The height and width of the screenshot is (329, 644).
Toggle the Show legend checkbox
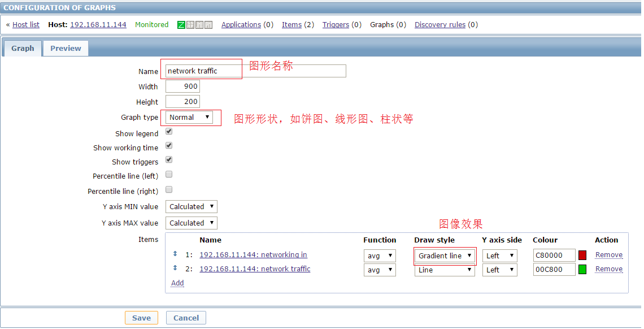(169, 132)
